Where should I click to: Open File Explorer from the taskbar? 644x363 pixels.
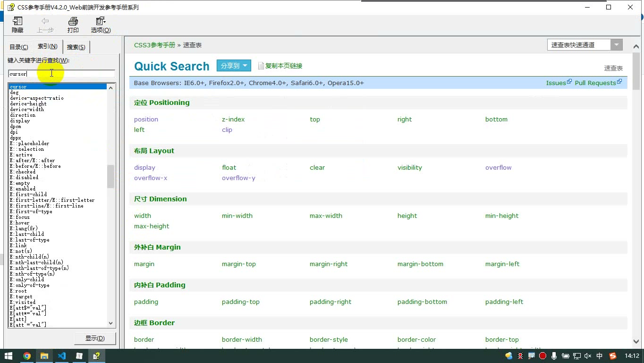tap(44, 356)
